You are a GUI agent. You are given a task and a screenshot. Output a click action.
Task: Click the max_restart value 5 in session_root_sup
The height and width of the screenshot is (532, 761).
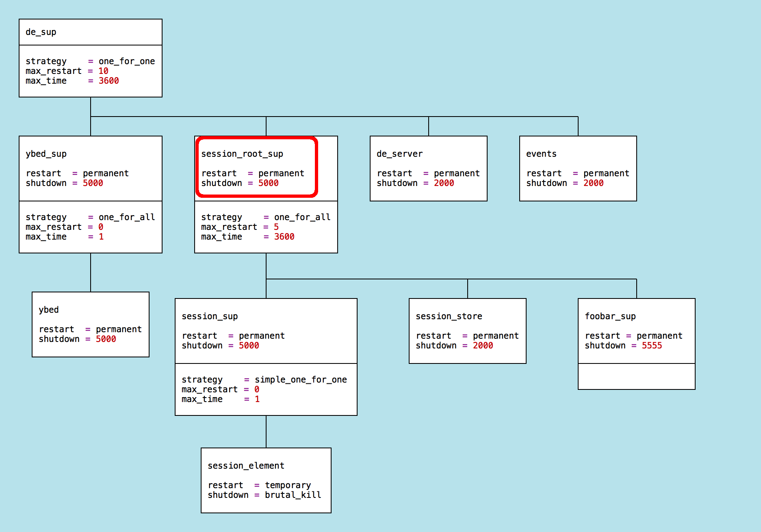276,227
